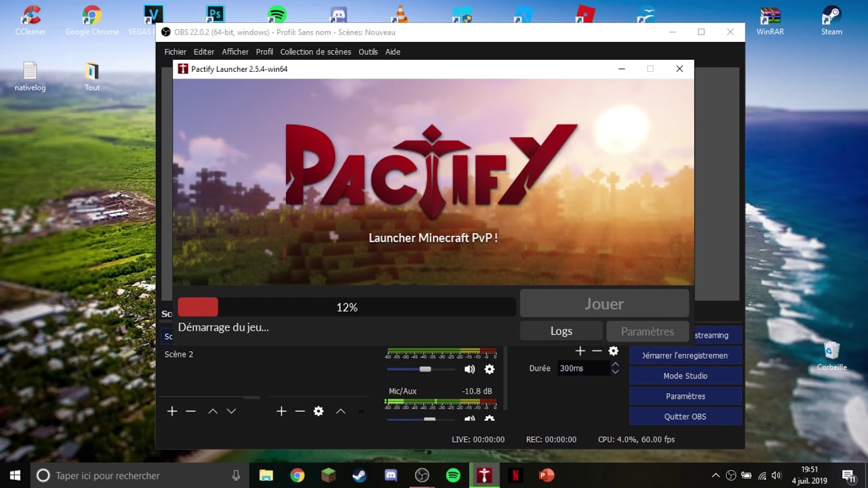The image size is (868, 488).
Task: Mute the upper audio channel speaker icon
Action: click(x=469, y=369)
